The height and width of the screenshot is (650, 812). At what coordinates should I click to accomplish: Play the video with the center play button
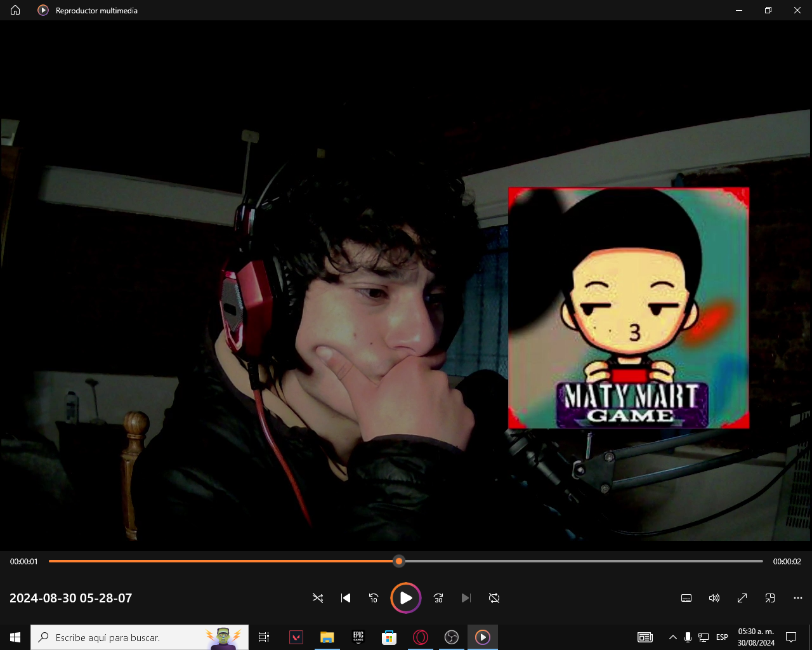coord(406,598)
